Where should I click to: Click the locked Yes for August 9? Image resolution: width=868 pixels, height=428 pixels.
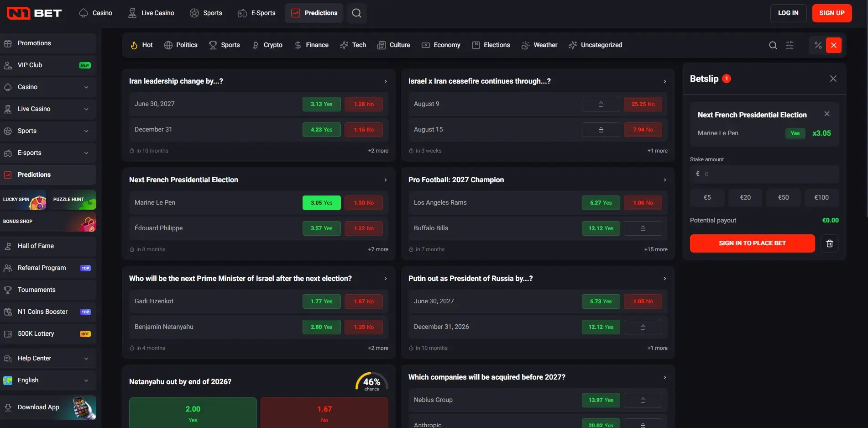tap(601, 104)
